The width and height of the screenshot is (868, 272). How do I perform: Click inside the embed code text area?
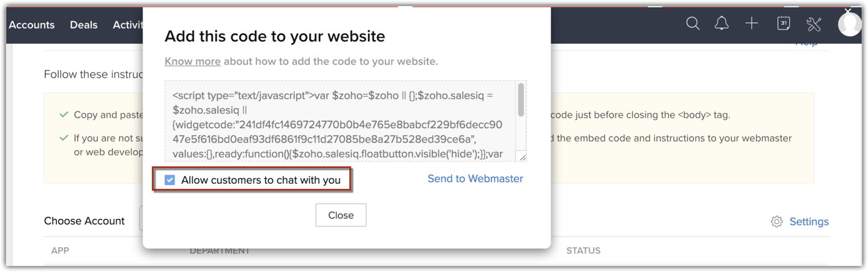tap(337, 120)
